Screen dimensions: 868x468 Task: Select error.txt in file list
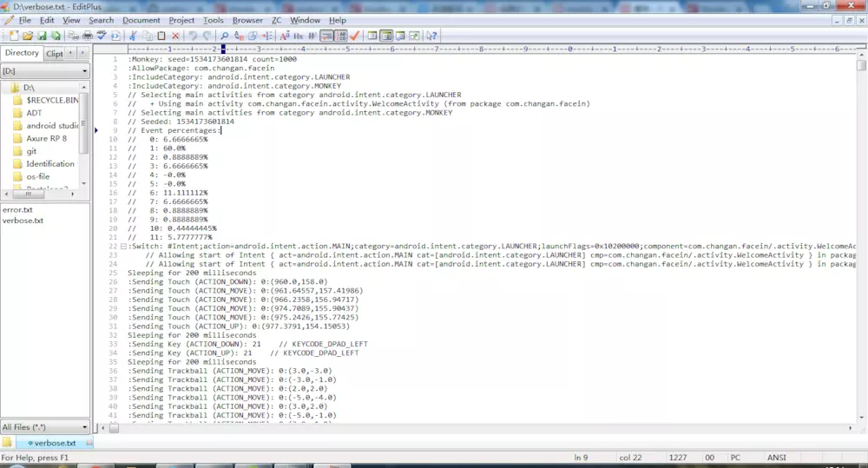17,210
